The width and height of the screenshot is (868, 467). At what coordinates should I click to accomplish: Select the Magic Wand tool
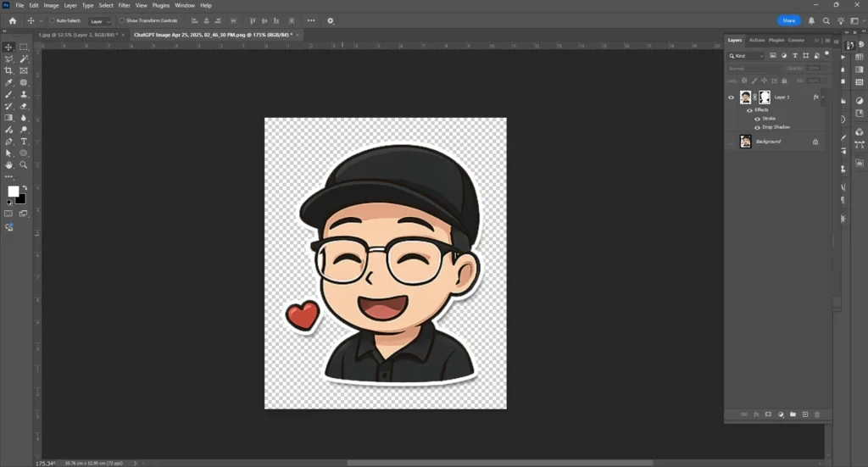pos(24,58)
